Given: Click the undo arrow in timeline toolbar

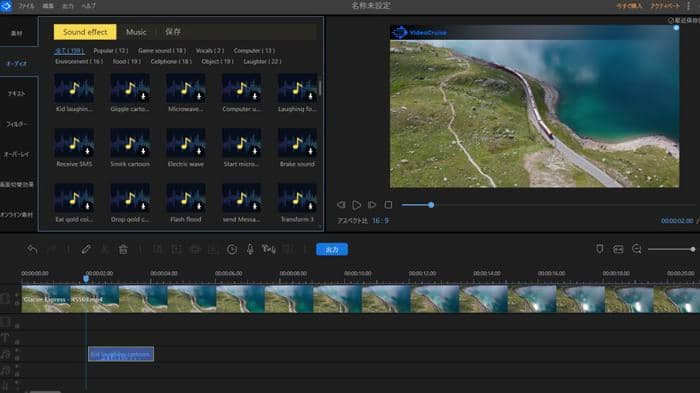Looking at the screenshot, I should click(x=32, y=249).
